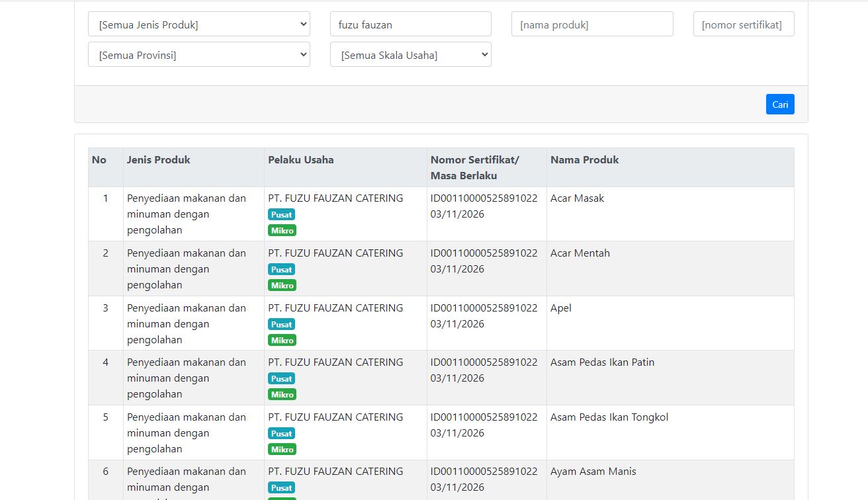This screenshot has width=868, height=500.
Task: Click the Mikro badge in row 1
Action: (x=282, y=230)
